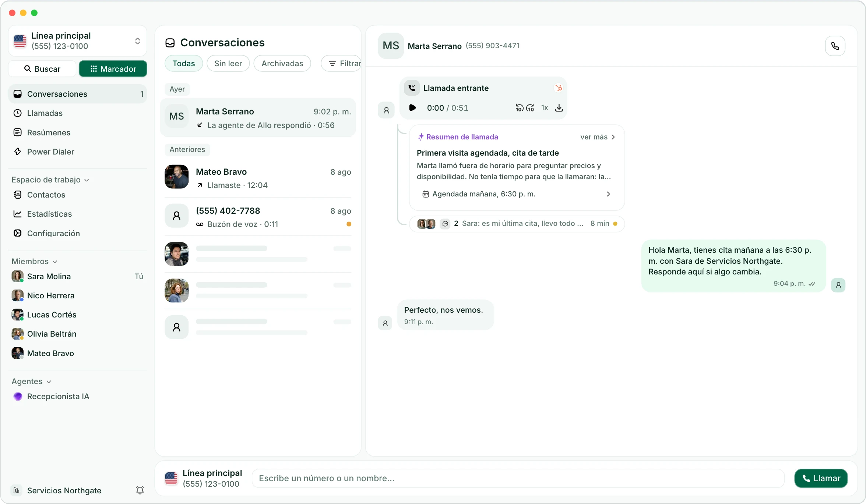
Task: Click the Buscar search button
Action: pyautogui.click(x=42, y=69)
